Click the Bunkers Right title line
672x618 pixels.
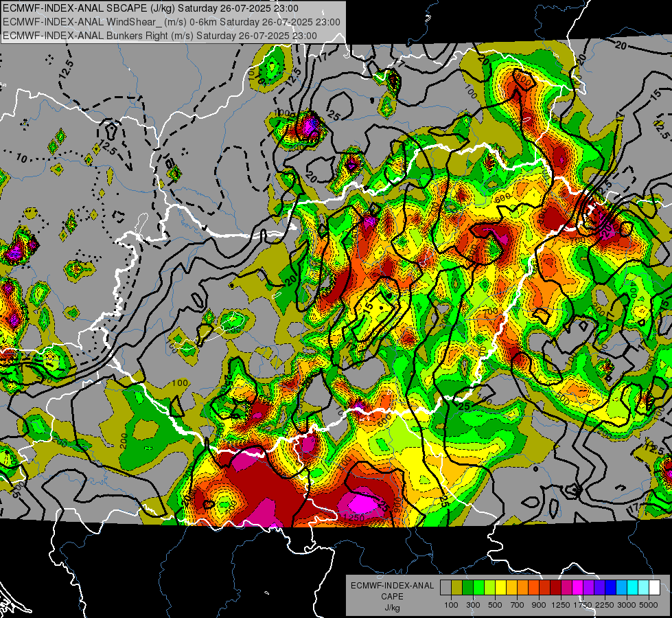[160, 36]
